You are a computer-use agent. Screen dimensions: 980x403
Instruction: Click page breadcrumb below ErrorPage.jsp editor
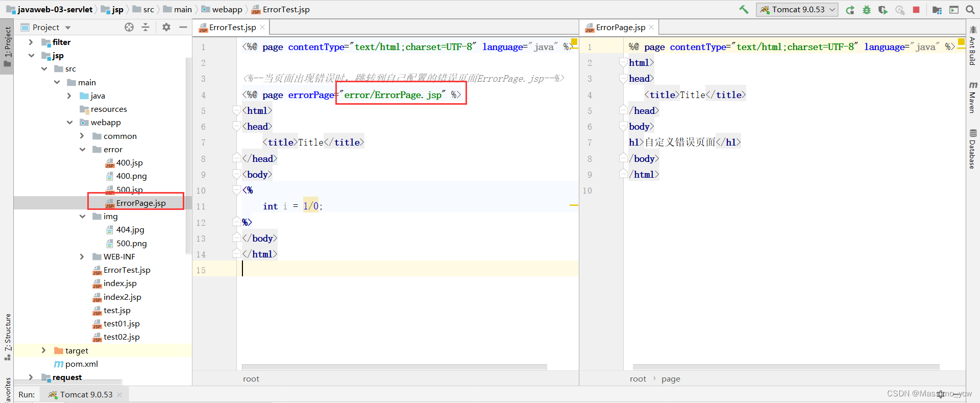tap(671, 378)
